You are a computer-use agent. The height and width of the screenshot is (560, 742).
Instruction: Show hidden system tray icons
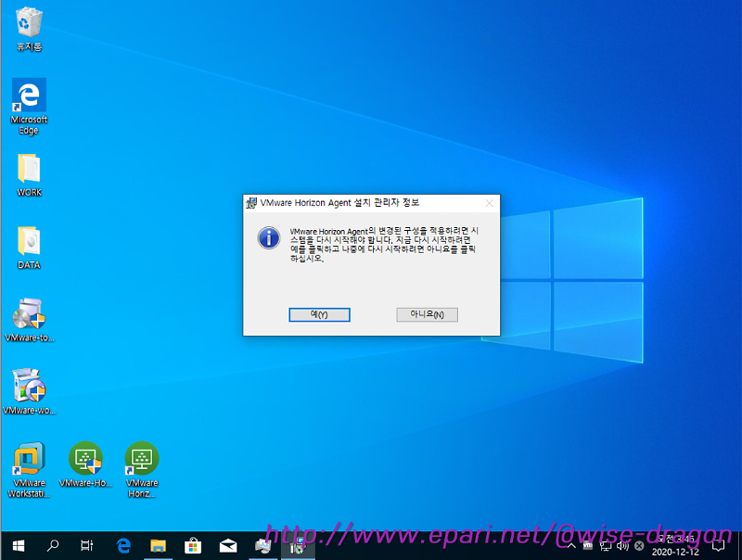click(571, 546)
